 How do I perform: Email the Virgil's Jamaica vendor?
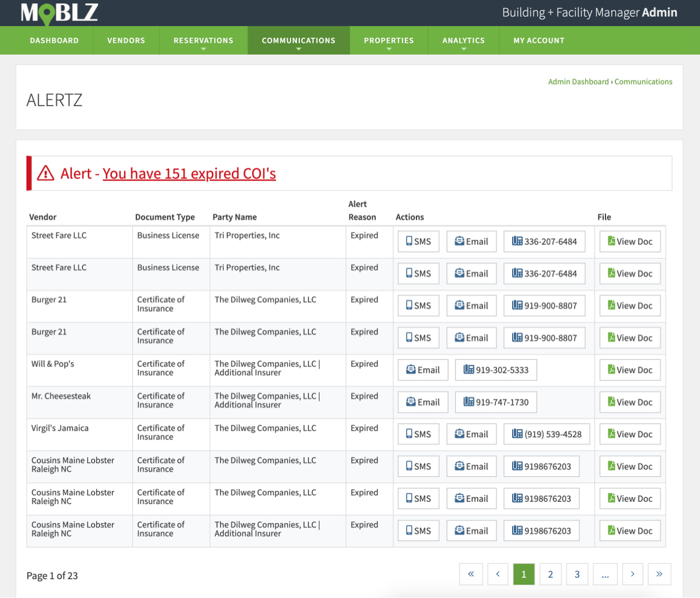click(x=471, y=434)
